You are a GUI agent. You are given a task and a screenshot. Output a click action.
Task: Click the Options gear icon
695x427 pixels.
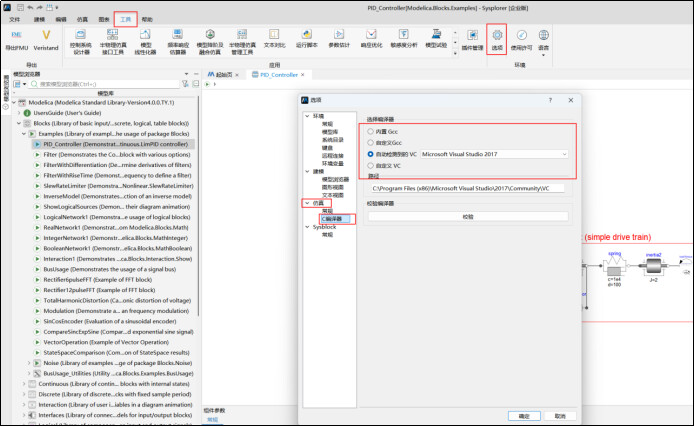497,35
